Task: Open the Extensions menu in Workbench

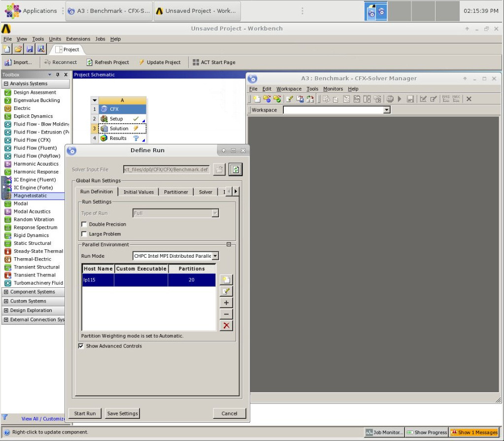Action: (x=78, y=39)
